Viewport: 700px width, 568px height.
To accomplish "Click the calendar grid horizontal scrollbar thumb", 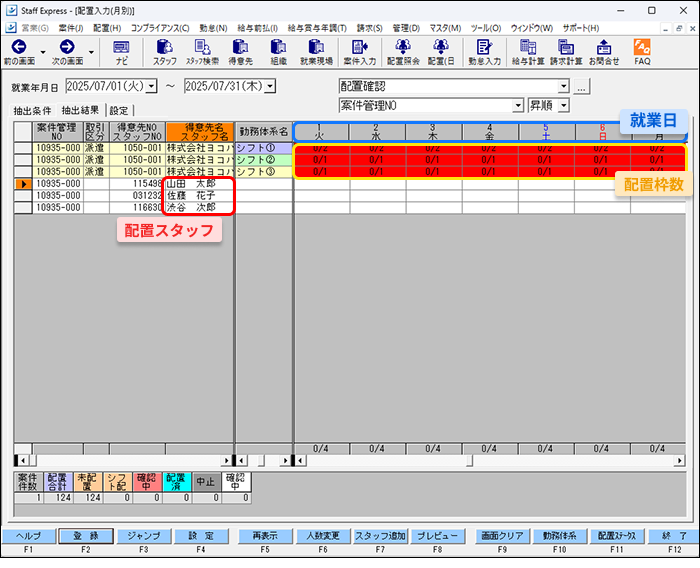I will (469, 460).
